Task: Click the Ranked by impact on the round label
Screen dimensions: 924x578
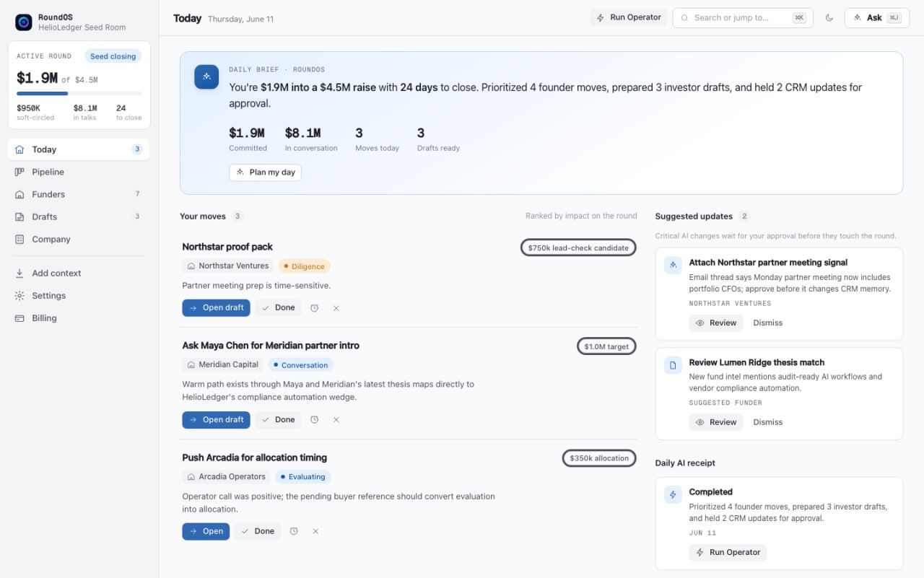Action: (581, 216)
